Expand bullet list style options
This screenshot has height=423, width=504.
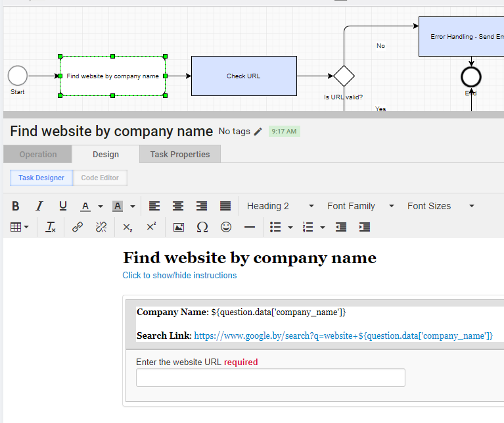[290, 228]
